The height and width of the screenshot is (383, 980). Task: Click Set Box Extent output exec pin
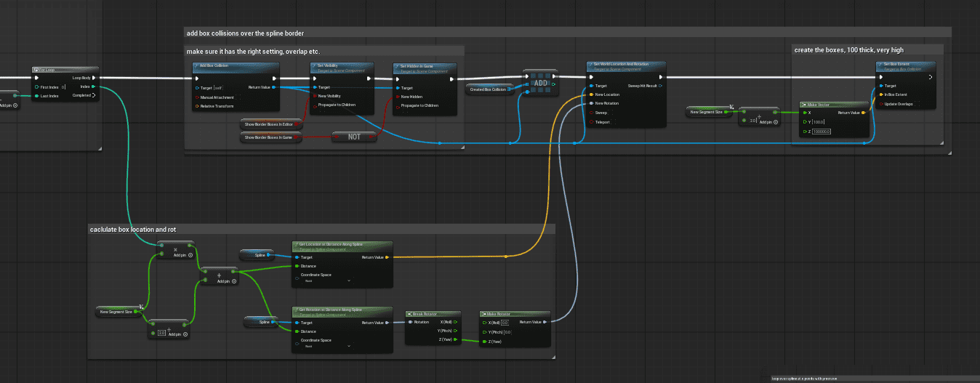930,77
